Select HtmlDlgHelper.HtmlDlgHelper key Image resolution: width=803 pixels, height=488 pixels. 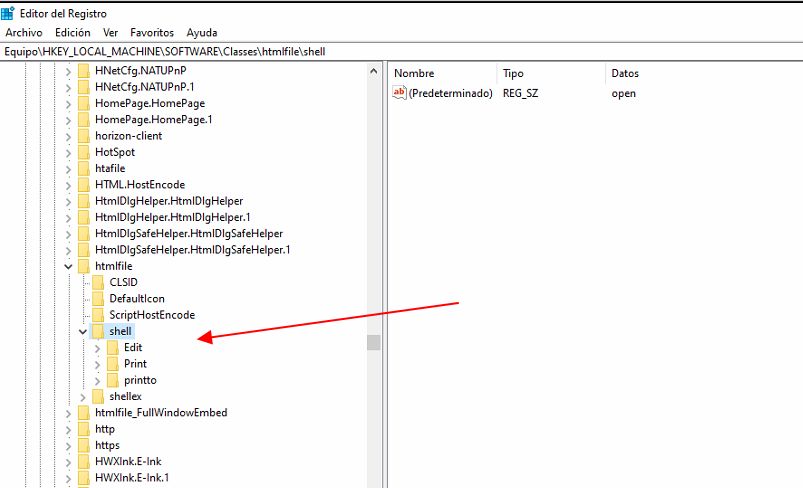click(169, 201)
